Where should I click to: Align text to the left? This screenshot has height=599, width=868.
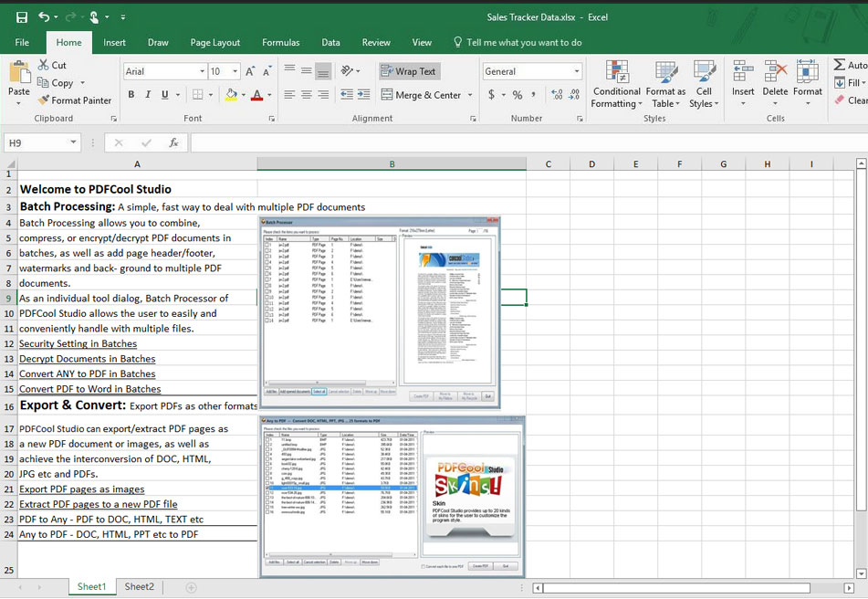click(x=289, y=95)
